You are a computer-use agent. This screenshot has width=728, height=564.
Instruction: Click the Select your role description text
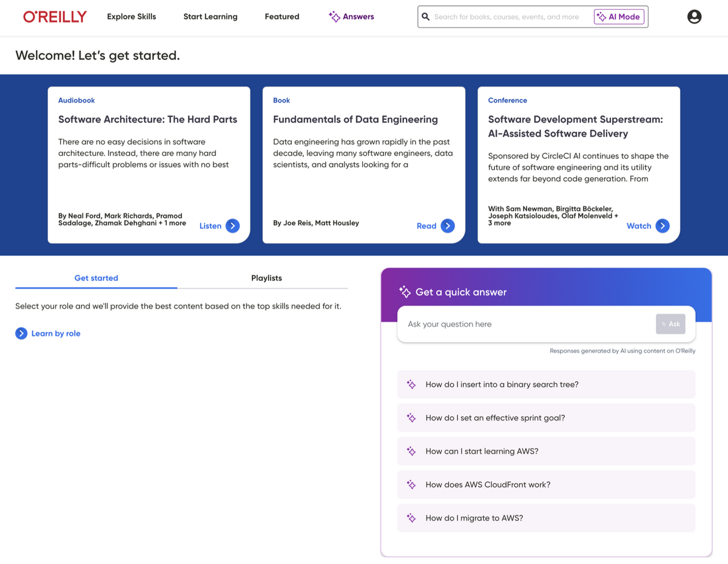tap(178, 306)
